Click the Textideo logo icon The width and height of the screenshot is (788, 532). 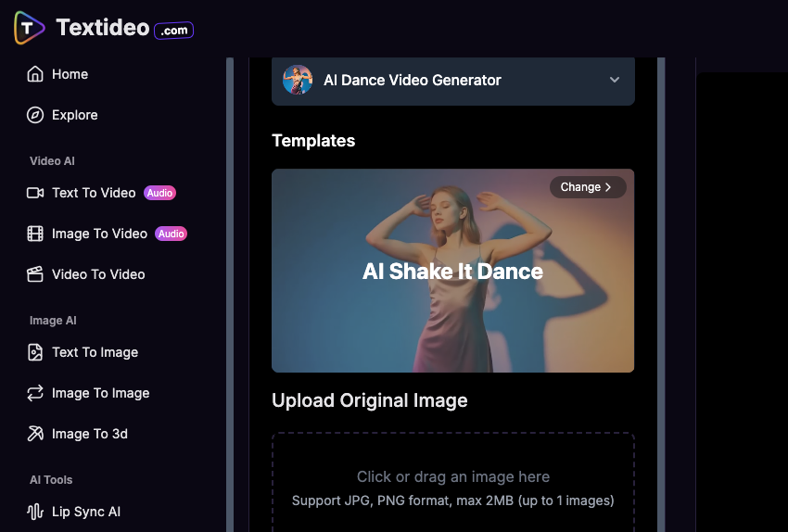[x=29, y=28]
